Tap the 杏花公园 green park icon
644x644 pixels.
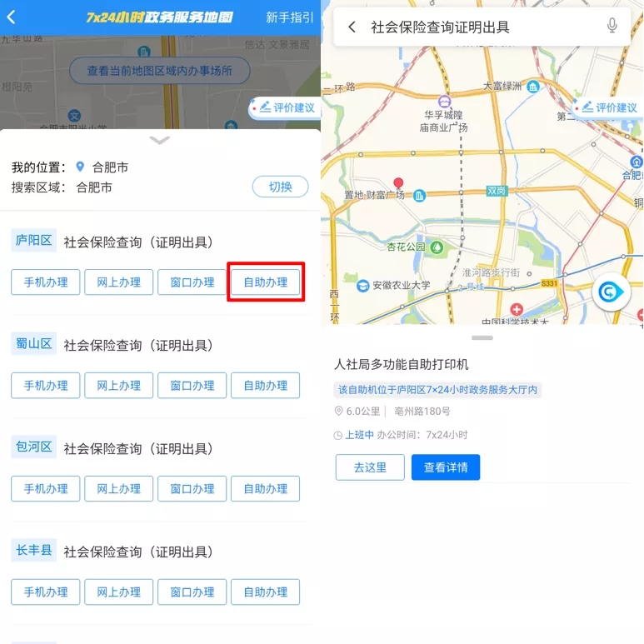[437, 247]
